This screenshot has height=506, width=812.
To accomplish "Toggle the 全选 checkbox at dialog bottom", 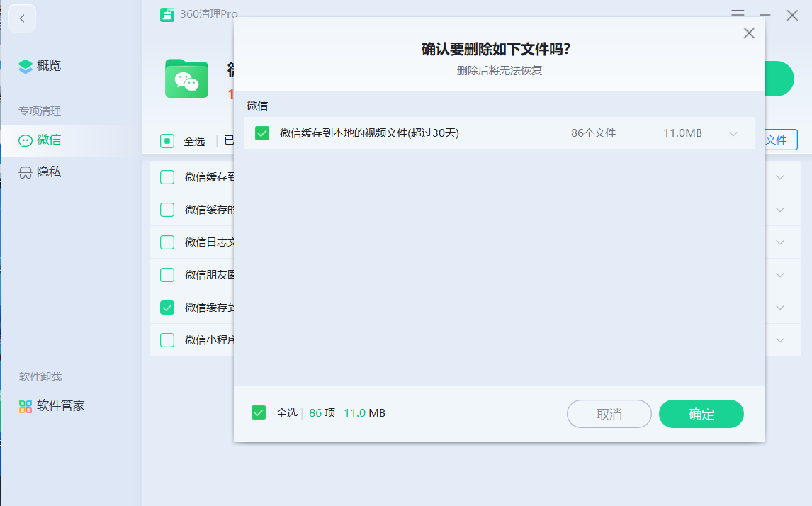I will click(x=259, y=412).
